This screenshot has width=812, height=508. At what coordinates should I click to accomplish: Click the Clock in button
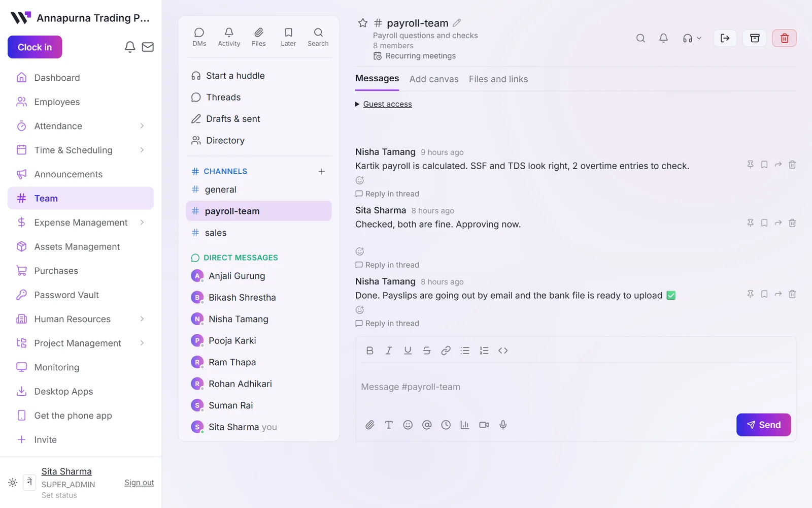coord(35,47)
